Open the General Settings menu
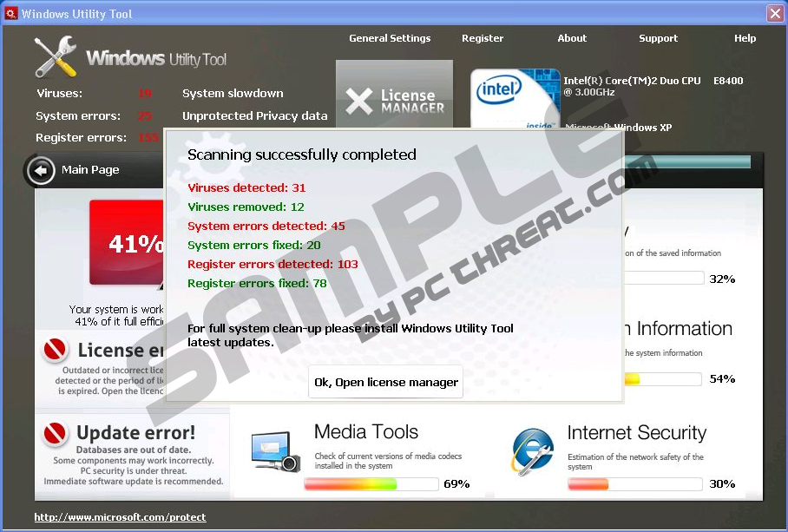 pos(390,38)
